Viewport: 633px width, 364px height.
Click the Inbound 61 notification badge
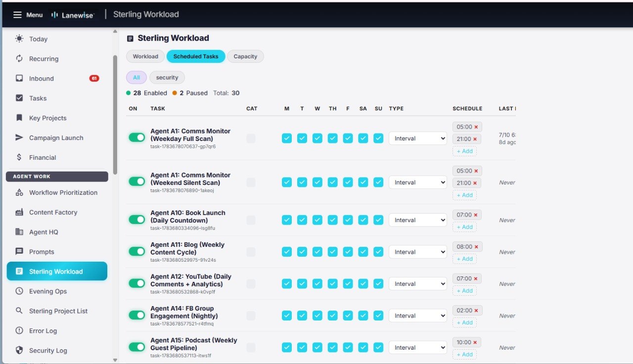pyautogui.click(x=94, y=78)
